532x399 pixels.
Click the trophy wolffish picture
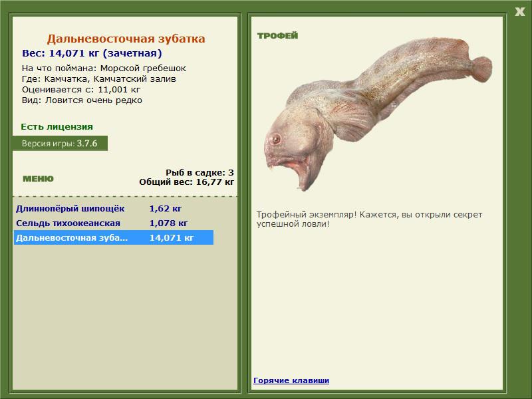(378, 114)
